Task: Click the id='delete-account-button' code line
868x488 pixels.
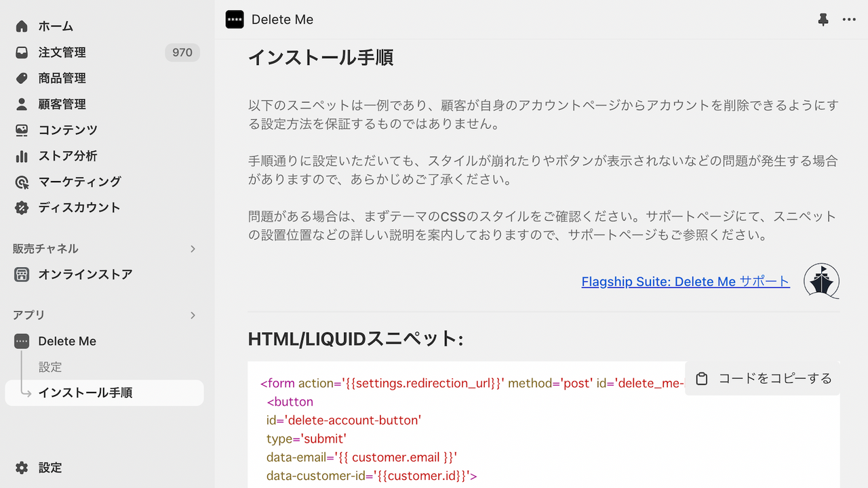Action: tap(344, 420)
